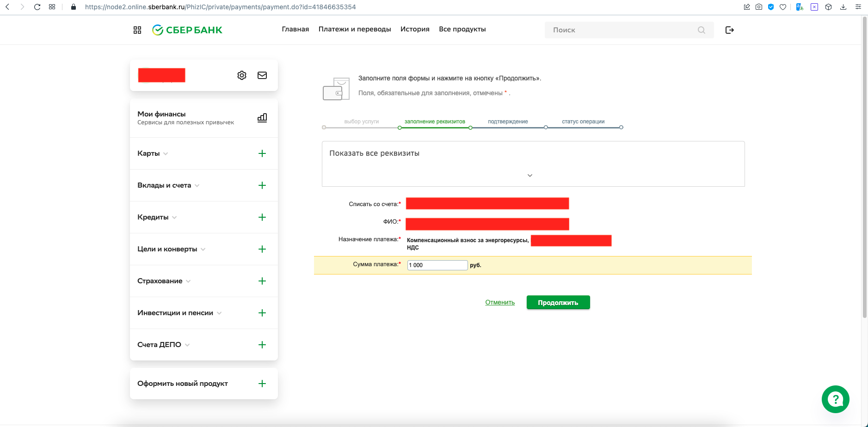Image resolution: width=868 pixels, height=427 pixels.
Task: Click plus next to Оформить новый продукт
Action: [x=262, y=384]
